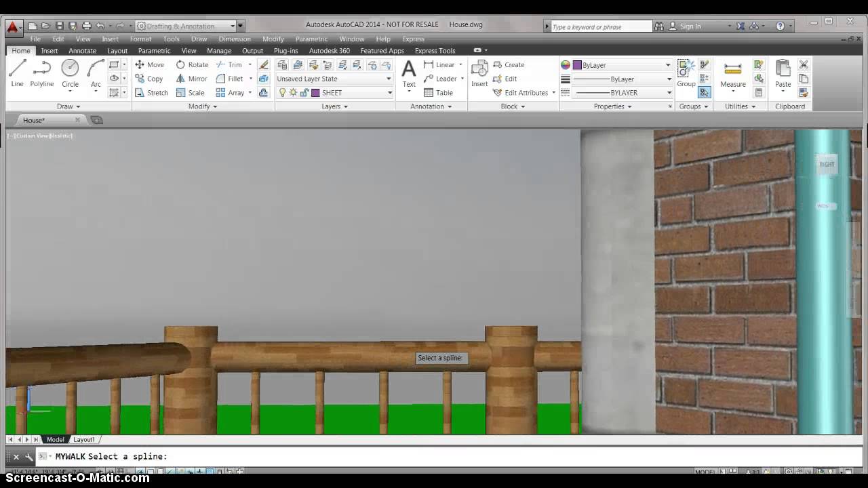Expand the Annotation panel
This screenshot has width=868, height=488.
[x=431, y=106]
